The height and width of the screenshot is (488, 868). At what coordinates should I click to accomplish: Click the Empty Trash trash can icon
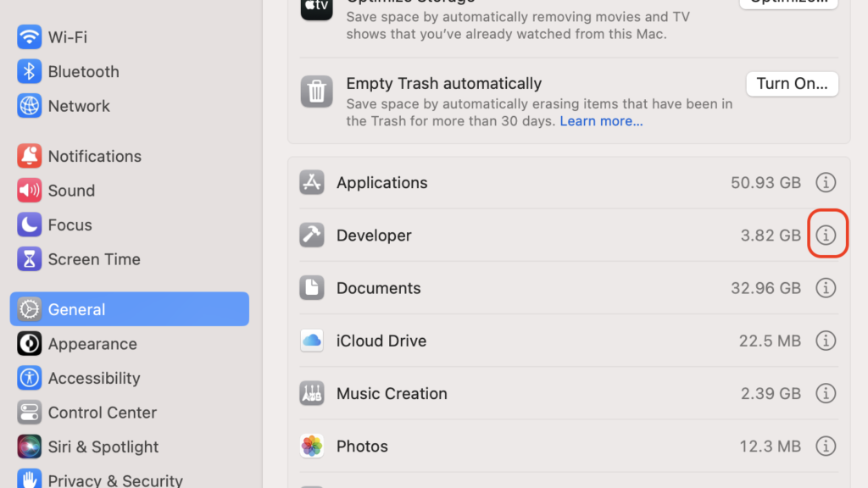(316, 91)
